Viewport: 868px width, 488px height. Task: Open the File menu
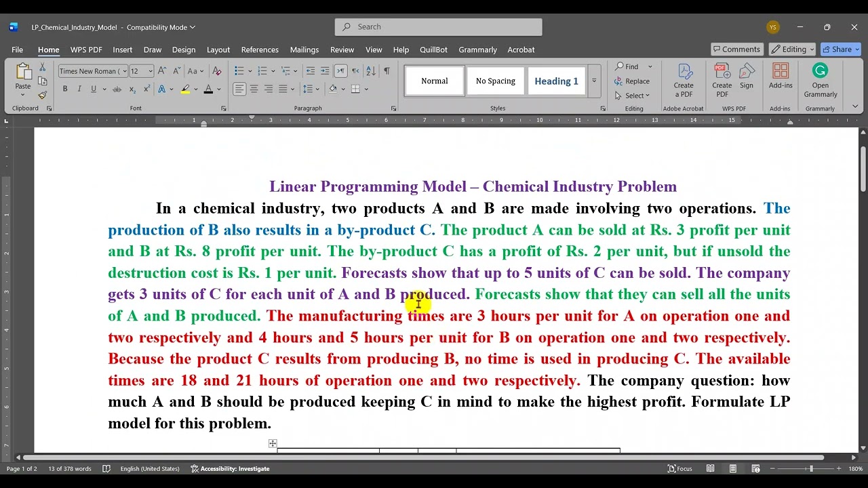tap(17, 49)
